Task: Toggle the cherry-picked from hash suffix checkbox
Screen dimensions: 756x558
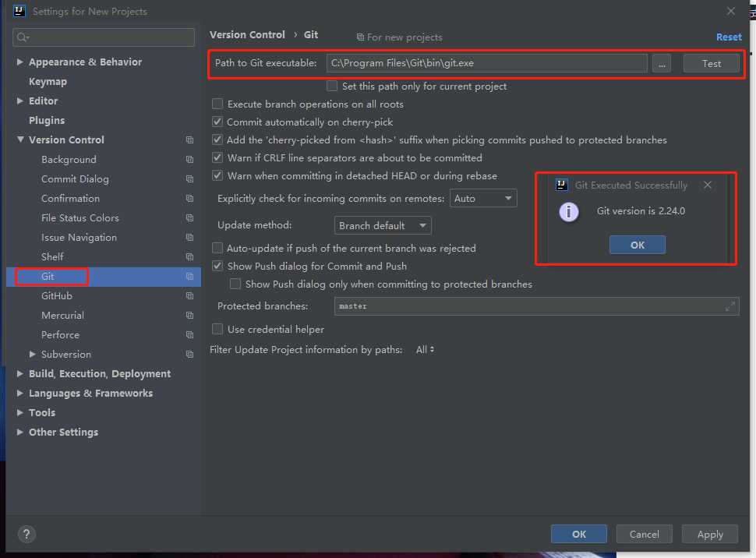Action: coord(217,139)
